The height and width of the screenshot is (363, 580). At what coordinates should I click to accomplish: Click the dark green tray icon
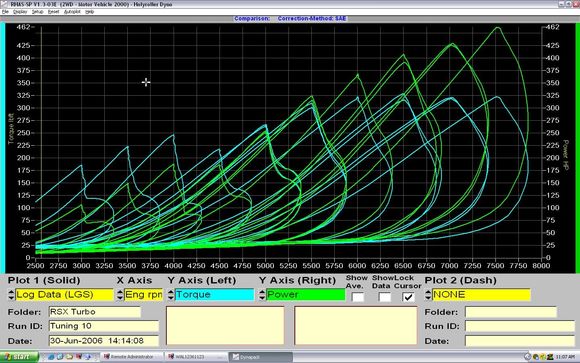[x=550, y=357]
